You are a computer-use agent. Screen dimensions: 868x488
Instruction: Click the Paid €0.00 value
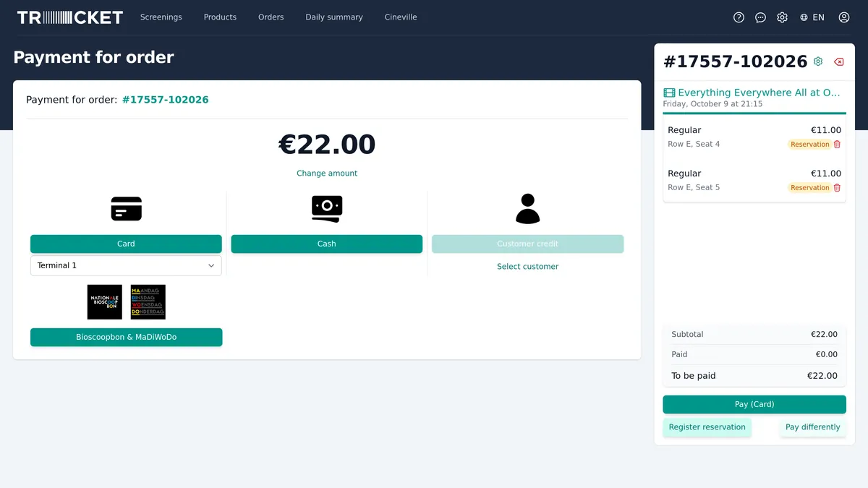827,354
